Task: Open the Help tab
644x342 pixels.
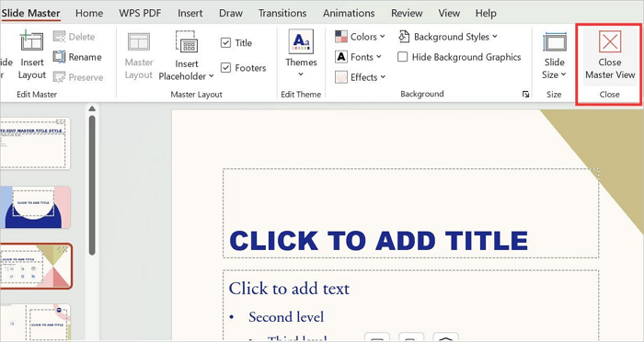Action: tap(486, 13)
